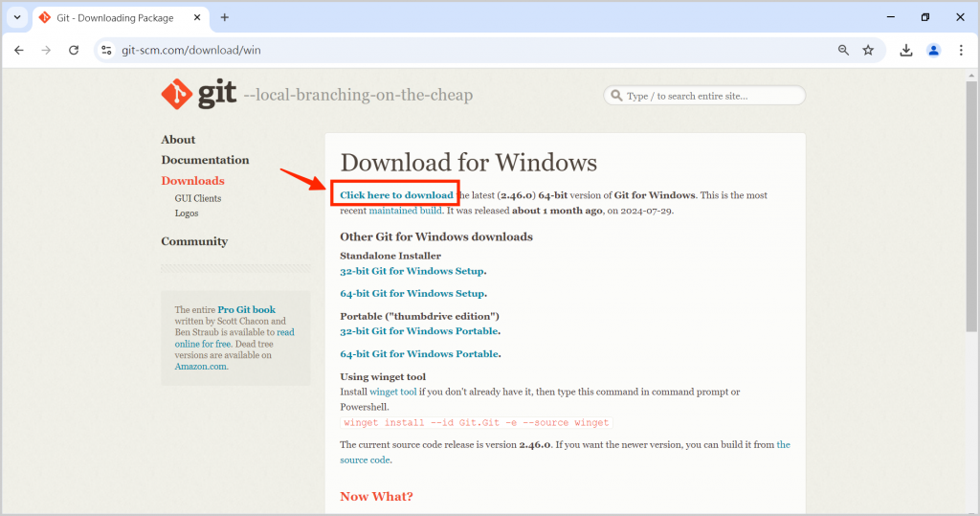
Task: Open the About section
Action: (178, 140)
